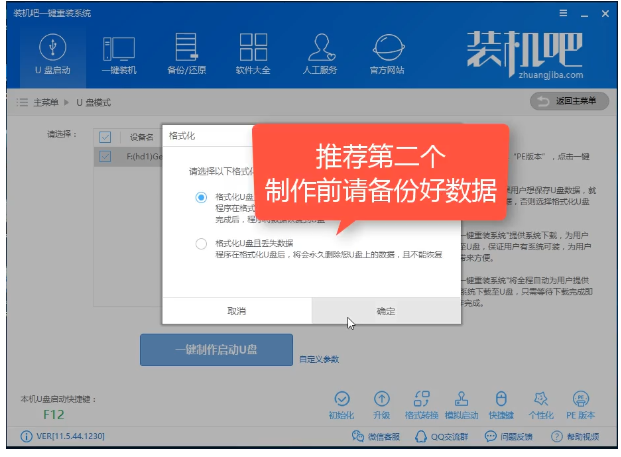
Task: Click the 初始化 icon
Action: 341,403
